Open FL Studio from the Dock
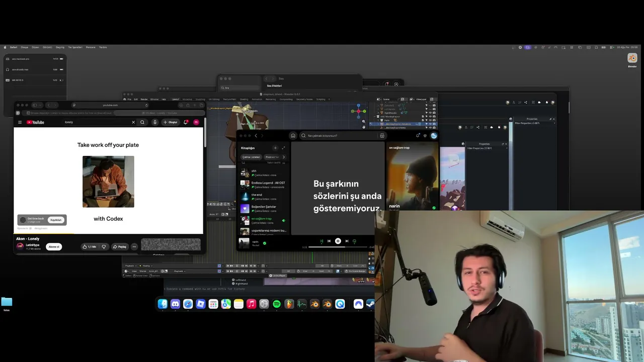The width and height of the screenshot is (644, 362). click(x=289, y=304)
